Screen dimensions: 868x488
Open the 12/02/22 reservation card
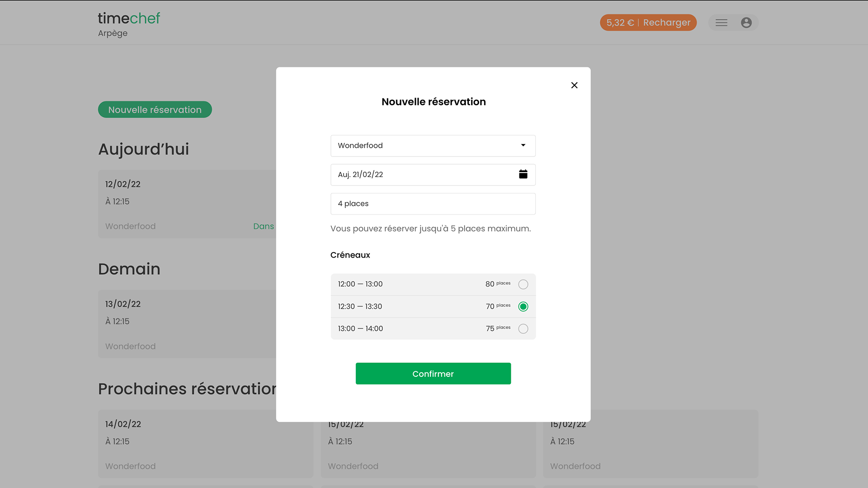click(187, 204)
